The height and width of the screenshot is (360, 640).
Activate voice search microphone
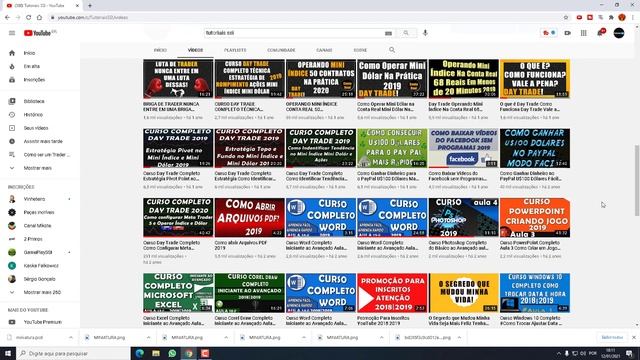tap(425, 33)
